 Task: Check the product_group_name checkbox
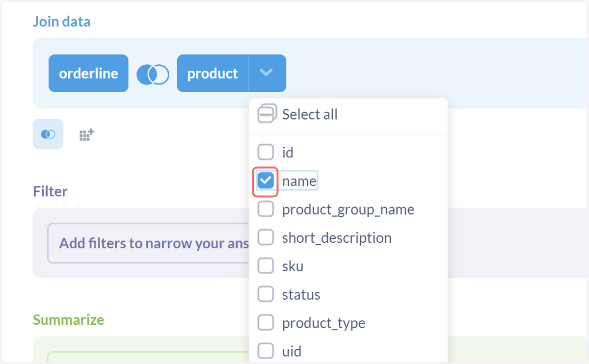266,209
